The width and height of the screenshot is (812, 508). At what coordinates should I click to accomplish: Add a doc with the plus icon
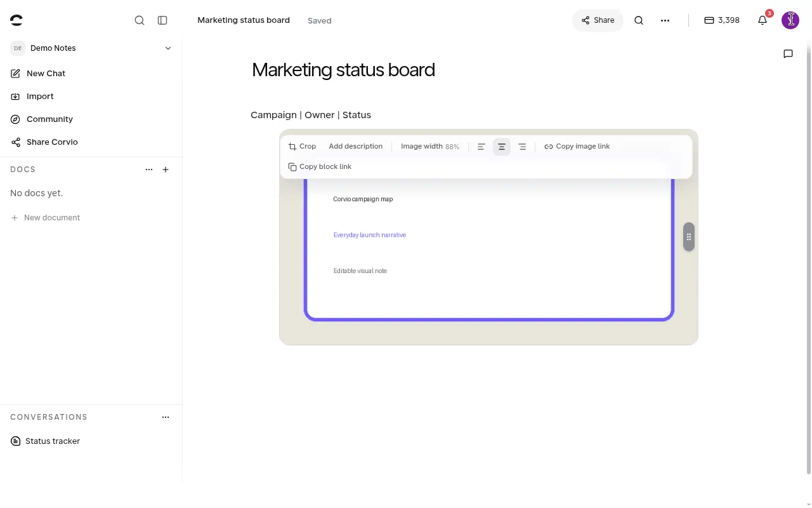click(x=166, y=170)
